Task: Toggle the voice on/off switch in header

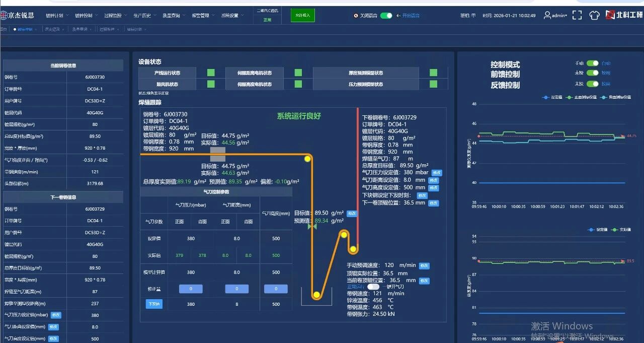Action: click(x=386, y=16)
